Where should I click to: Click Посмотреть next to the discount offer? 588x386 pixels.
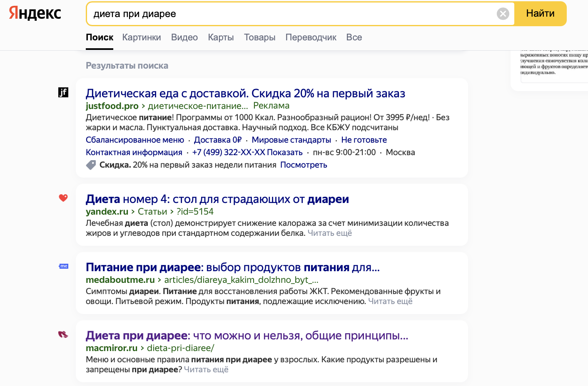click(304, 165)
